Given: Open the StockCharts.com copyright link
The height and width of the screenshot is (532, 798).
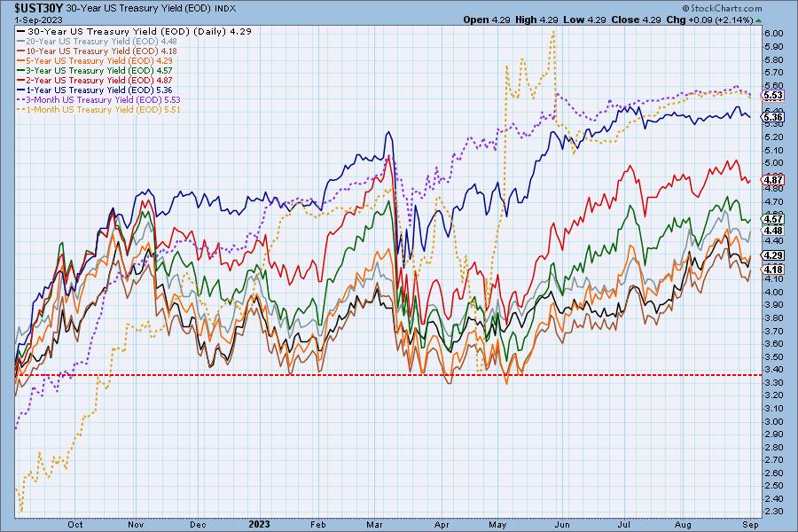Looking at the screenshot, I should point(722,8).
